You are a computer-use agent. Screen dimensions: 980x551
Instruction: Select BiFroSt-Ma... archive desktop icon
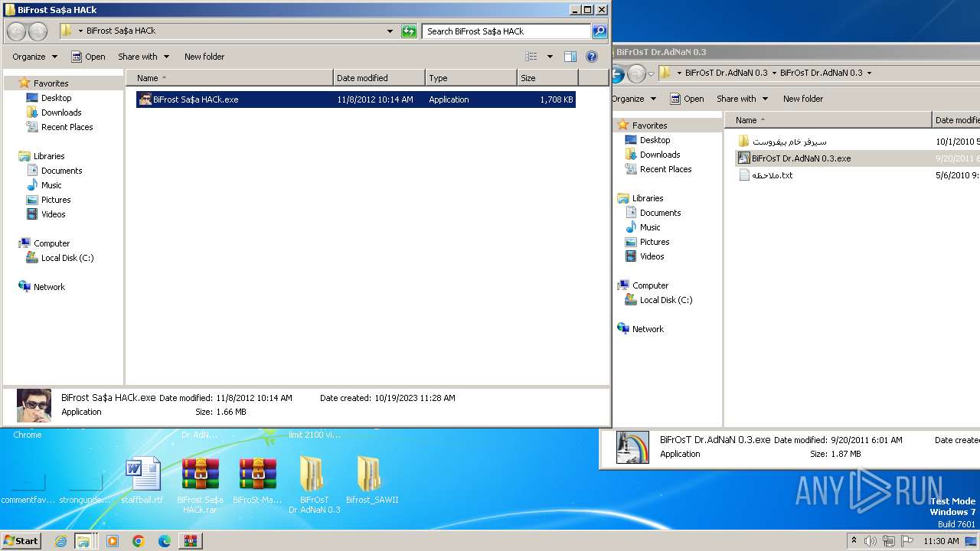[x=257, y=481]
